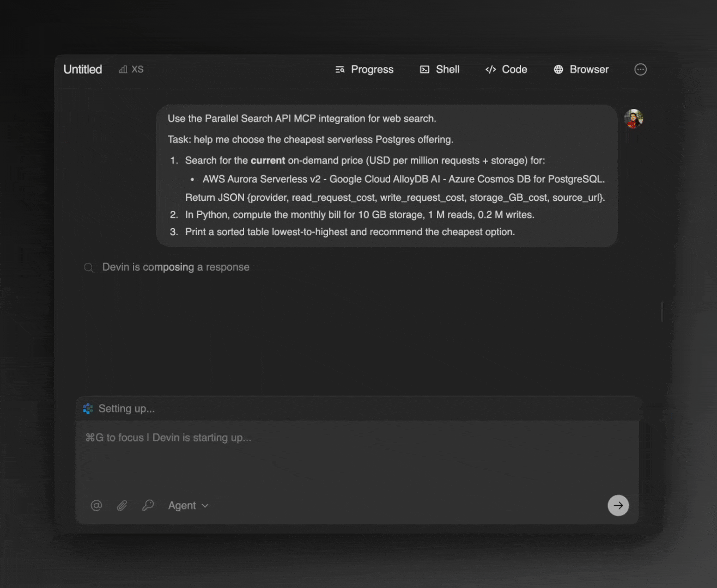Click the Devin logo next to Setting up
This screenshot has height=588, width=717.
88,408
